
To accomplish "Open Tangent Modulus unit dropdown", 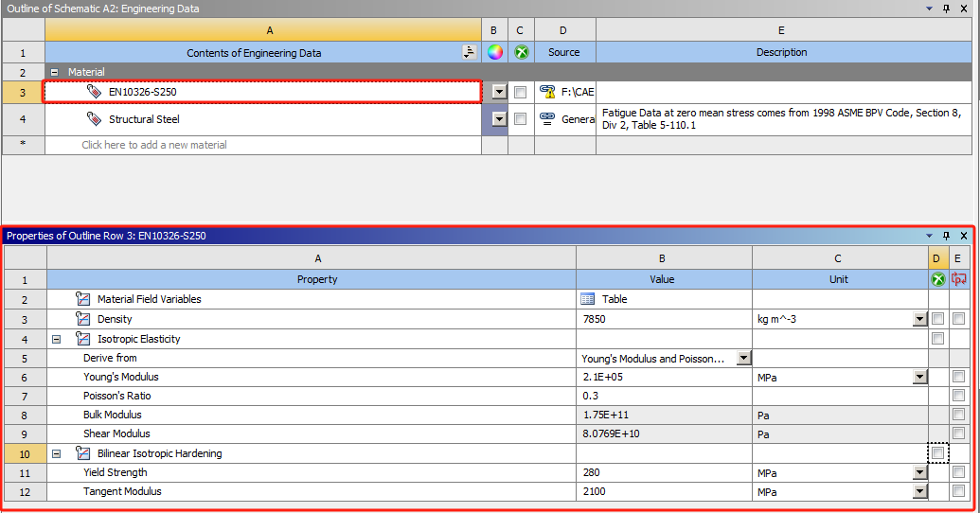I will tap(919, 492).
